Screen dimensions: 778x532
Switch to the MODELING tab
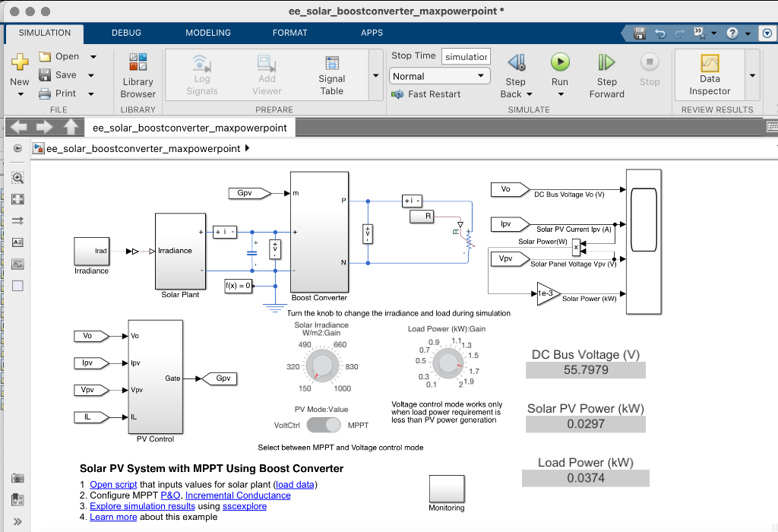(208, 33)
